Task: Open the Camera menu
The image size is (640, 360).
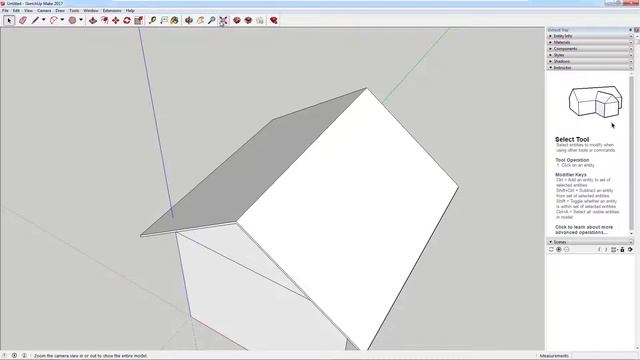Action: pyautogui.click(x=44, y=11)
